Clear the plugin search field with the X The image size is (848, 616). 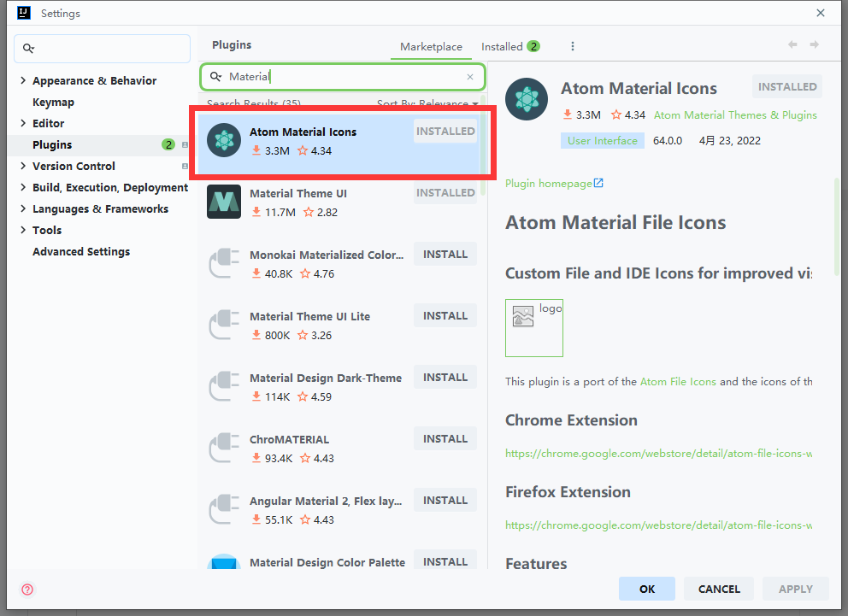470,77
